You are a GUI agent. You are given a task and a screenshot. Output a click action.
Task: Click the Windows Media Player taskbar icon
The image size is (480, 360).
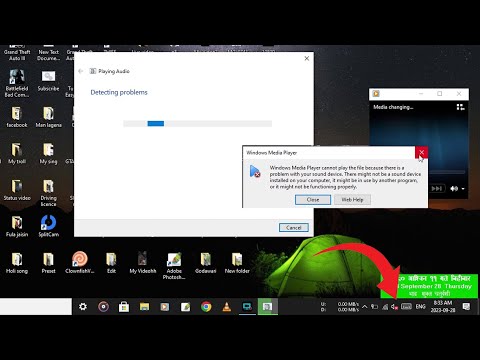click(x=165, y=307)
